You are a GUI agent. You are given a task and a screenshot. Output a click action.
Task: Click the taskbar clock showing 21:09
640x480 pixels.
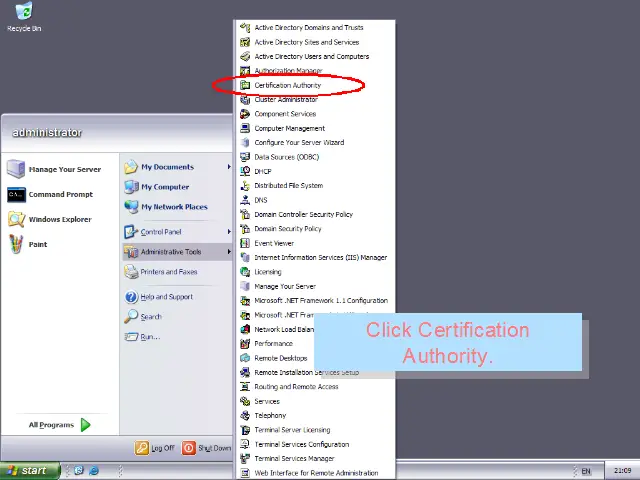(x=622, y=471)
